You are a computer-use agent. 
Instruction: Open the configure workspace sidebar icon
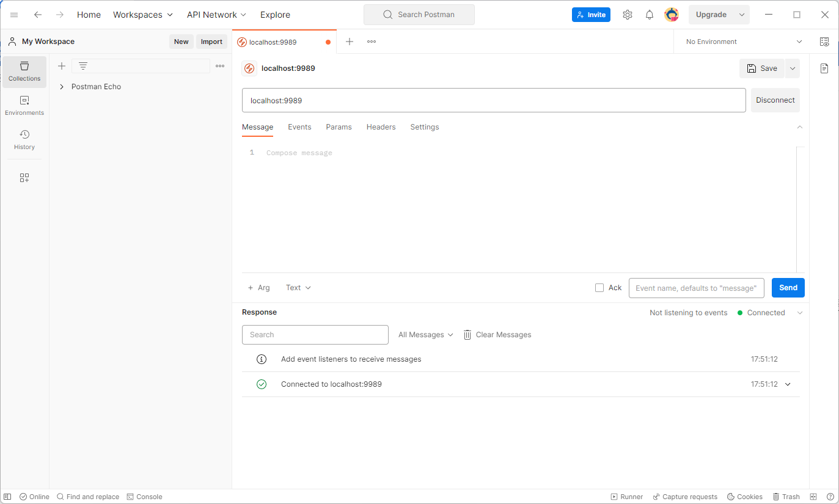tap(24, 178)
